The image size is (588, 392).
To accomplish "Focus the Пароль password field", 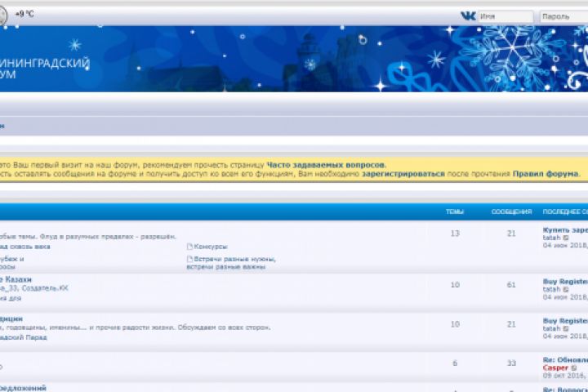I will point(564,16).
